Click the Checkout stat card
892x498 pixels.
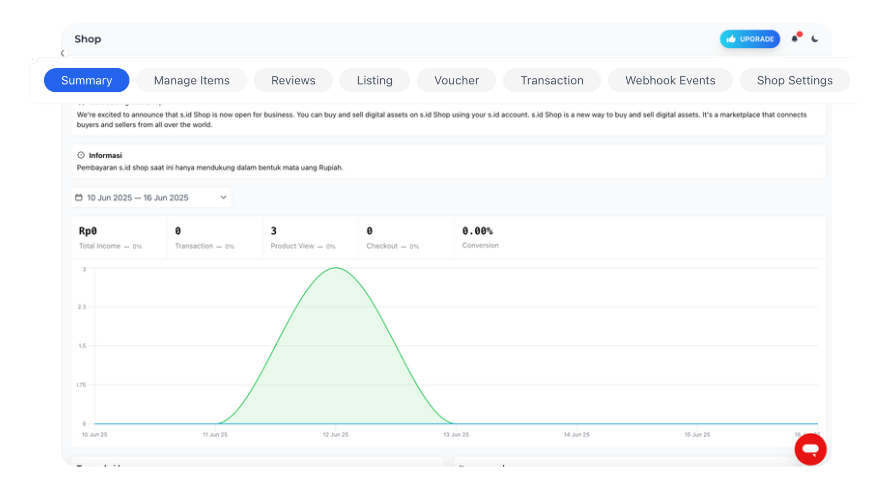405,237
